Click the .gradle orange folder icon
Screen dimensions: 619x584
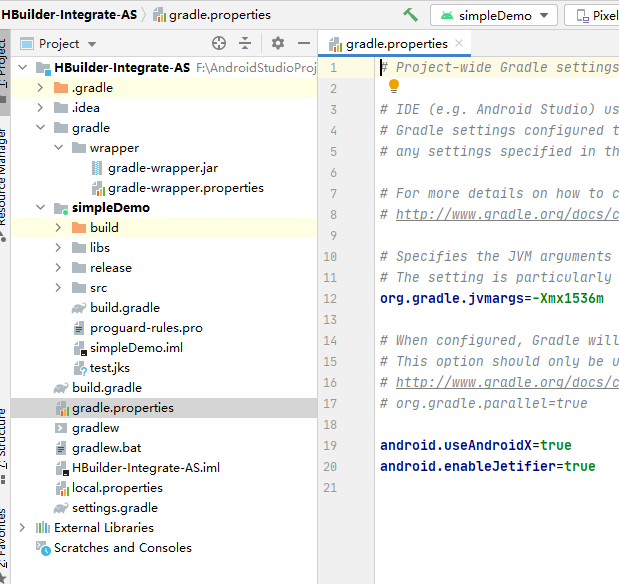pos(61,88)
